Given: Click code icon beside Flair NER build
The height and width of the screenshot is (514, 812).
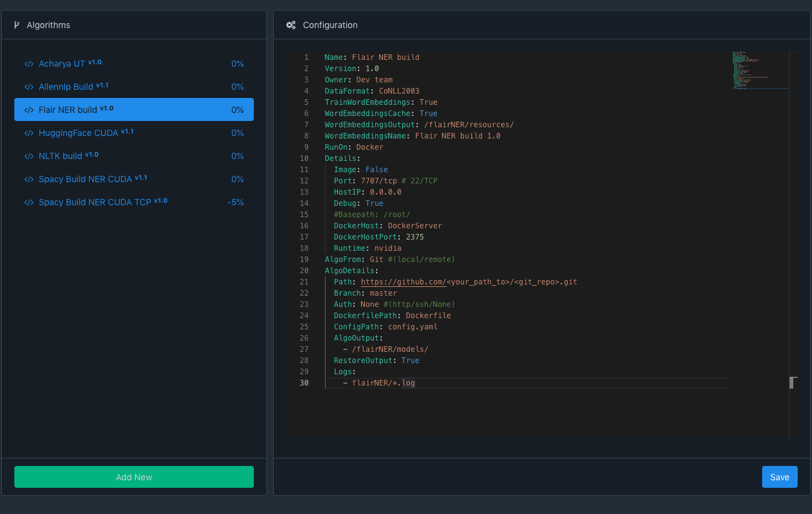Looking at the screenshot, I should tap(29, 110).
